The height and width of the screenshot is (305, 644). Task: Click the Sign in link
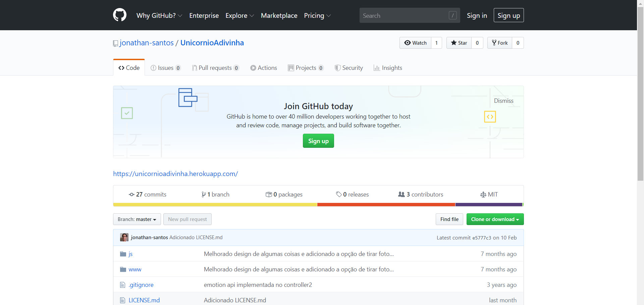(477, 15)
